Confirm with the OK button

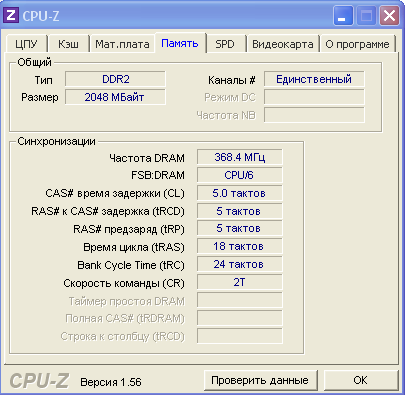point(360,380)
